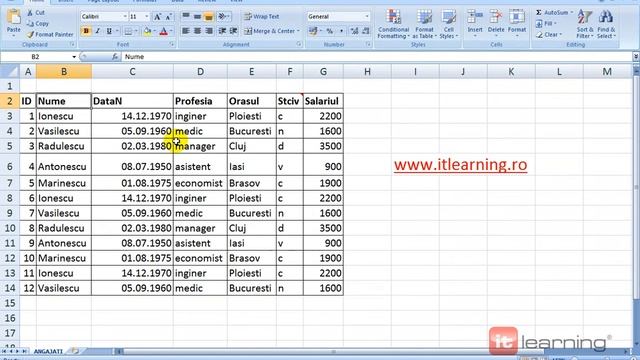Expand the Merge & Center options arrow

298,31
